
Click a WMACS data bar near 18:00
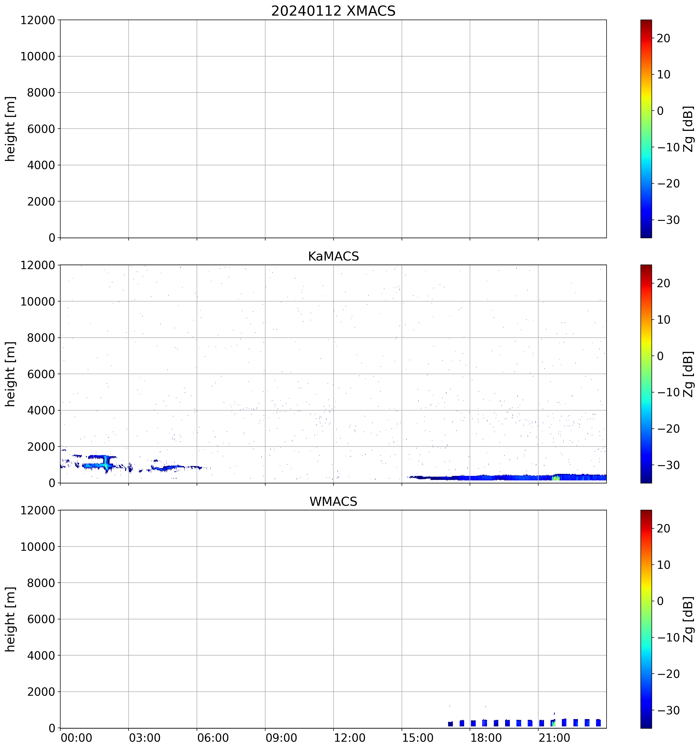(473, 723)
